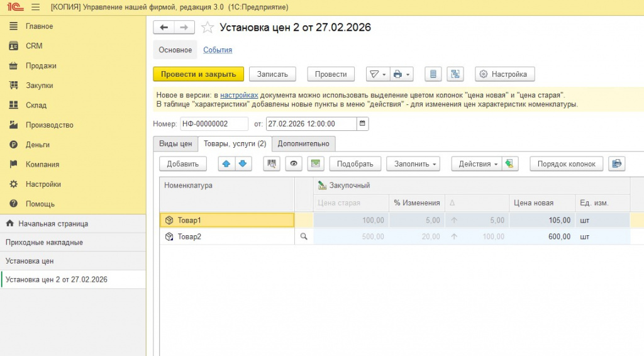Click the 1C logo icon
This screenshot has width=644, height=356.
pyautogui.click(x=15, y=8)
